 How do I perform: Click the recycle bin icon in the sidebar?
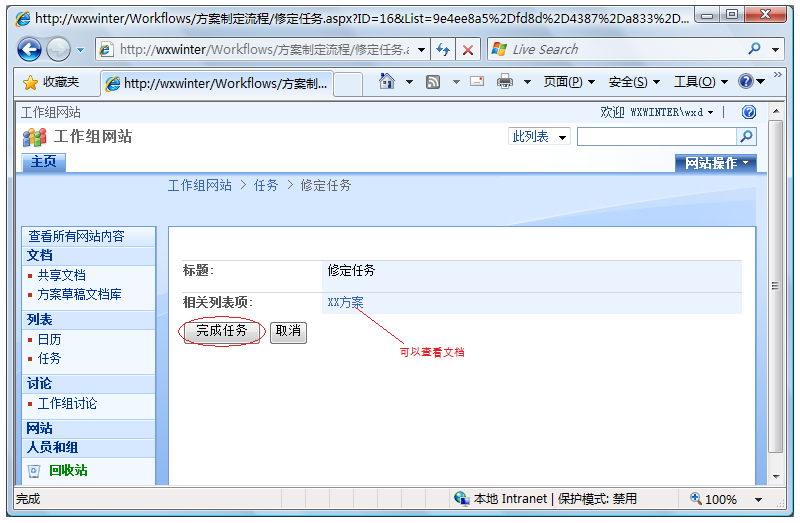[34, 471]
